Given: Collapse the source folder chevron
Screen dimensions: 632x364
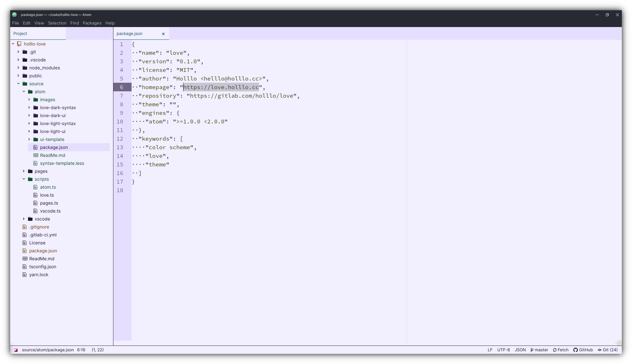Looking at the screenshot, I should click(18, 84).
